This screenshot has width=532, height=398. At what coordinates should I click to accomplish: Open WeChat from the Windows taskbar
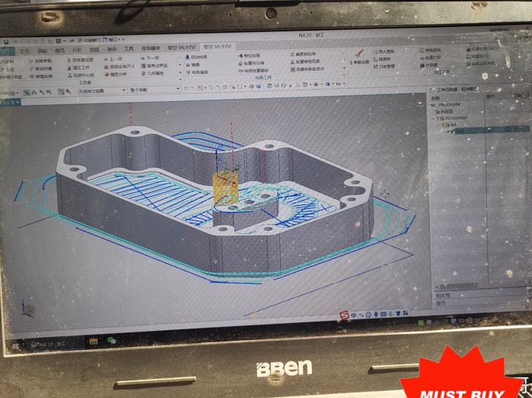click(x=113, y=341)
